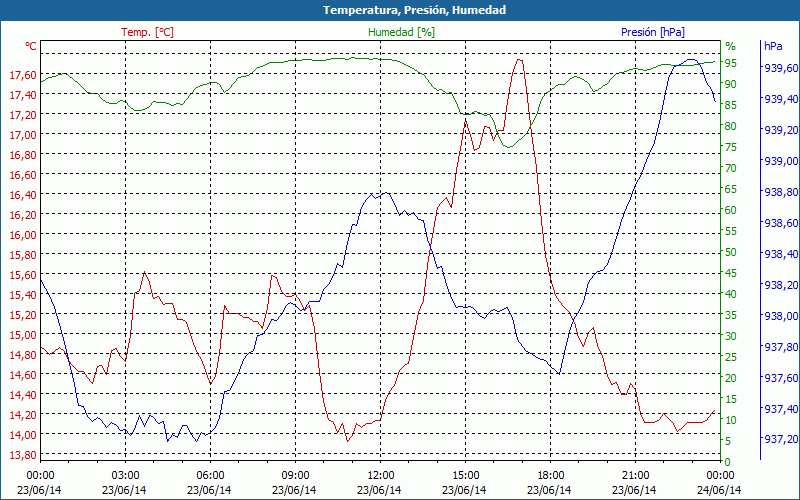Click pressure axis value 939,40
This screenshot has width=800, height=500.
tap(781, 99)
